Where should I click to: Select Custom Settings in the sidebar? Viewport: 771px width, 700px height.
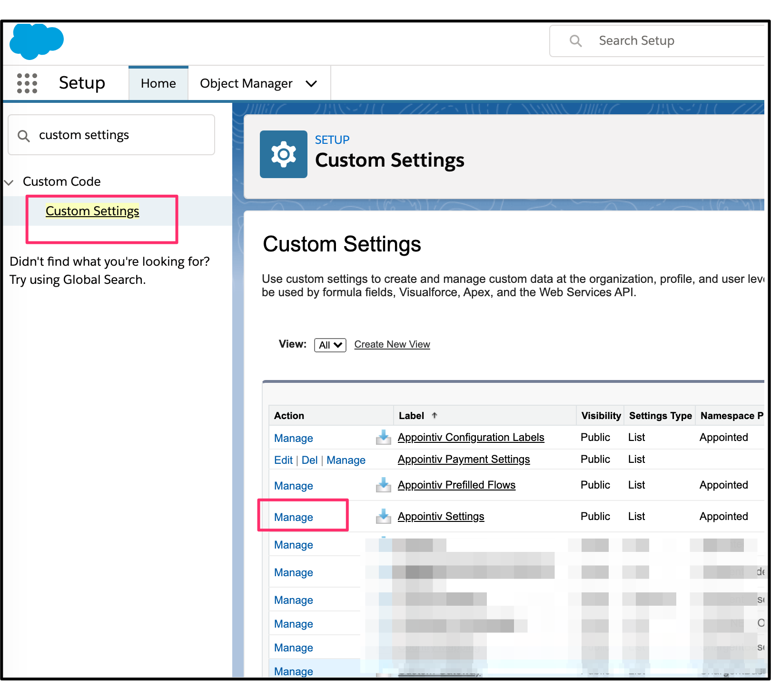pyautogui.click(x=92, y=211)
